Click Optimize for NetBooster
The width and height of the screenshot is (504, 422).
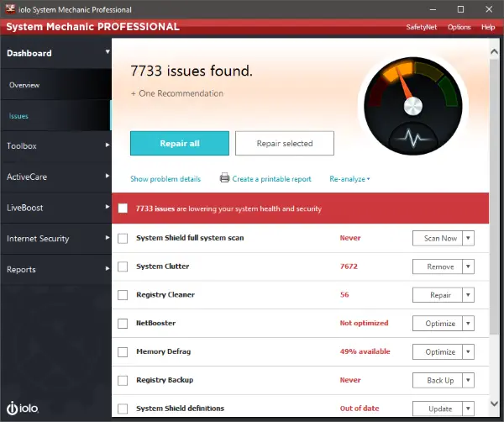pos(438,324)
